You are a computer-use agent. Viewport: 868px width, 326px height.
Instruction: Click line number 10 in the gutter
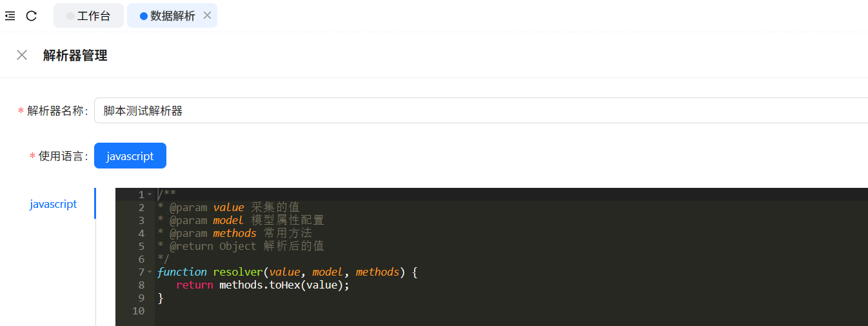coord(139,311)
